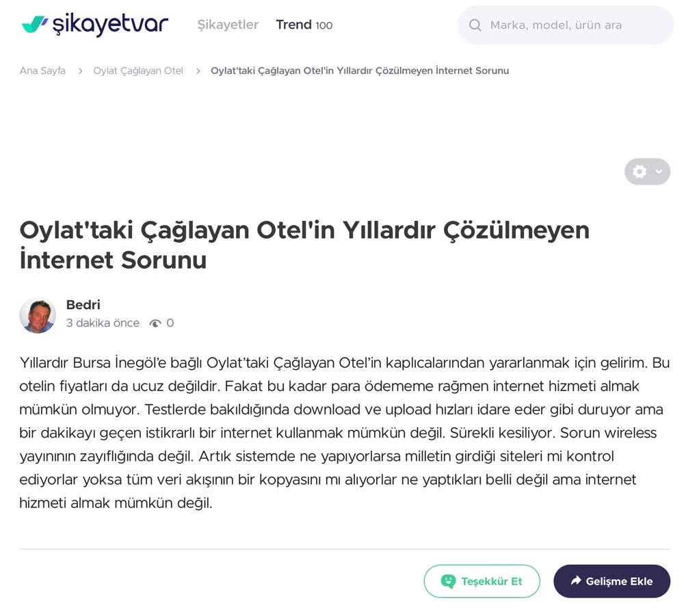
Task: Click the share arrow on Gelişme Ekle
Action: [x=576, y=580]
